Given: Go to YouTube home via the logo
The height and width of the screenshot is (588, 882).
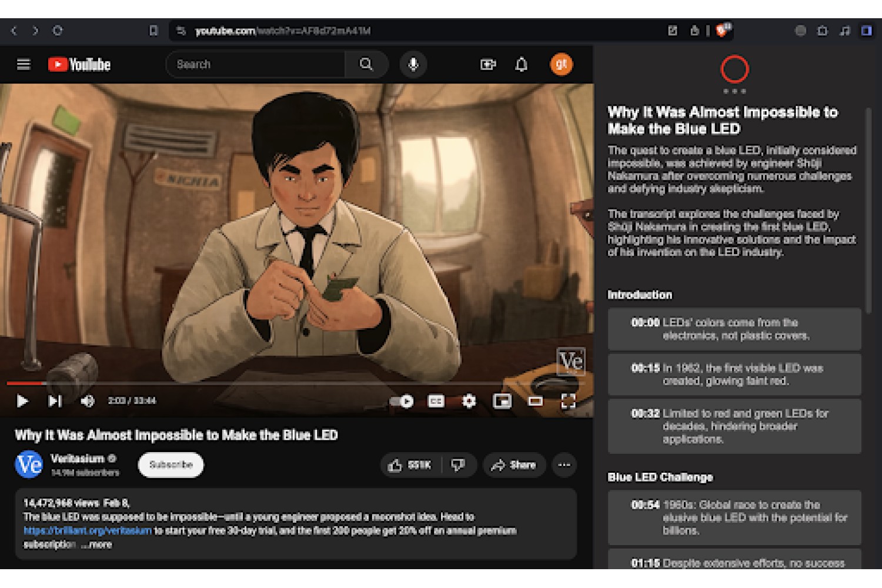Looking at the screenshot, I should pos(79,64).
